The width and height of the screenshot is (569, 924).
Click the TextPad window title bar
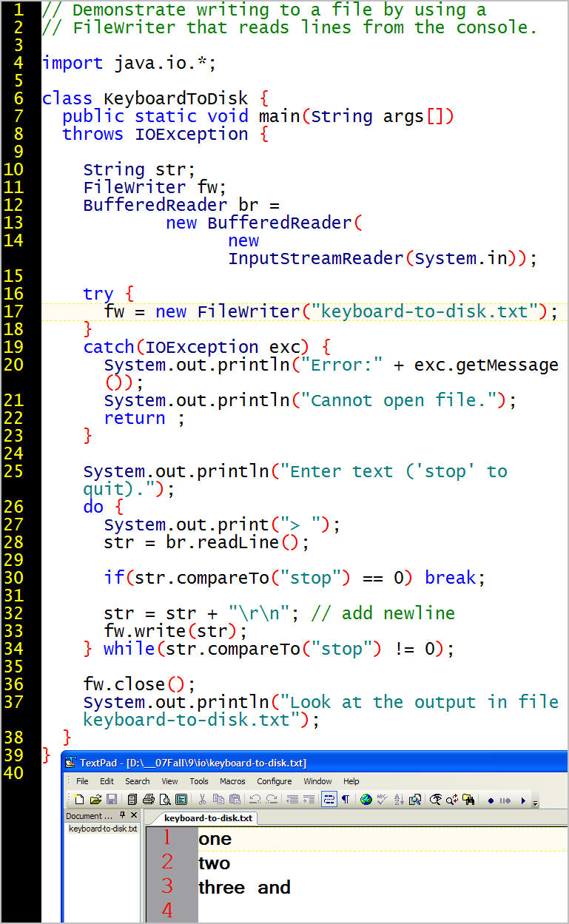(315, 763)
